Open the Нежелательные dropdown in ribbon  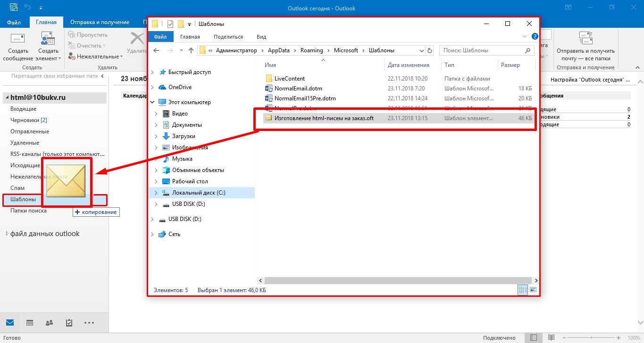(x=95, y=57)
